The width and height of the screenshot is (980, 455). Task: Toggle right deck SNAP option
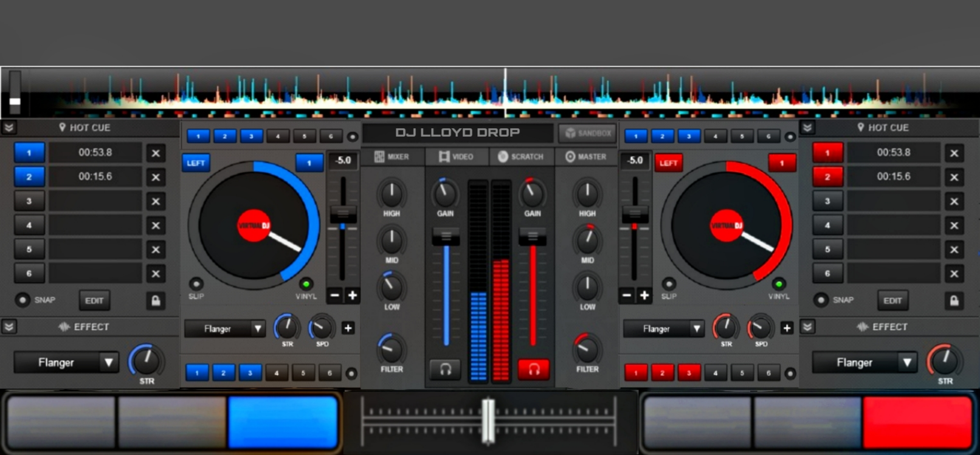point(821,300)
